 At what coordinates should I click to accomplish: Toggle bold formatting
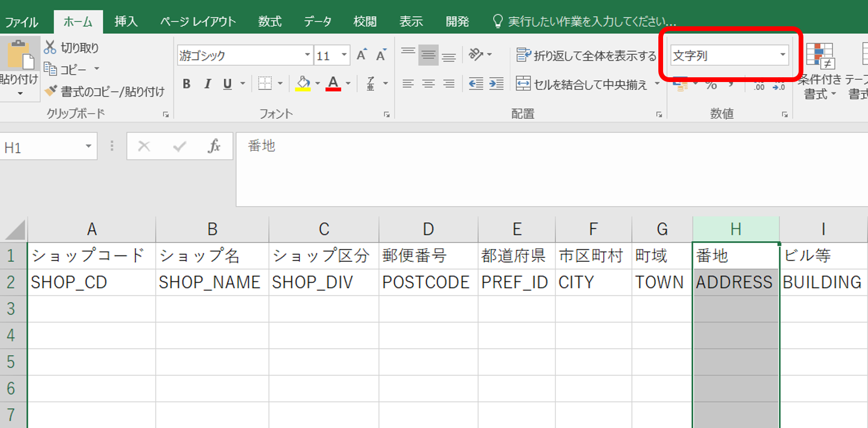187,84
